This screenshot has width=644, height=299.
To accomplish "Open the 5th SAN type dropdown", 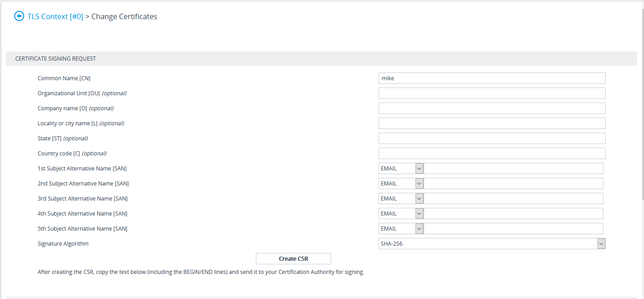I will (x=401, y=229).
